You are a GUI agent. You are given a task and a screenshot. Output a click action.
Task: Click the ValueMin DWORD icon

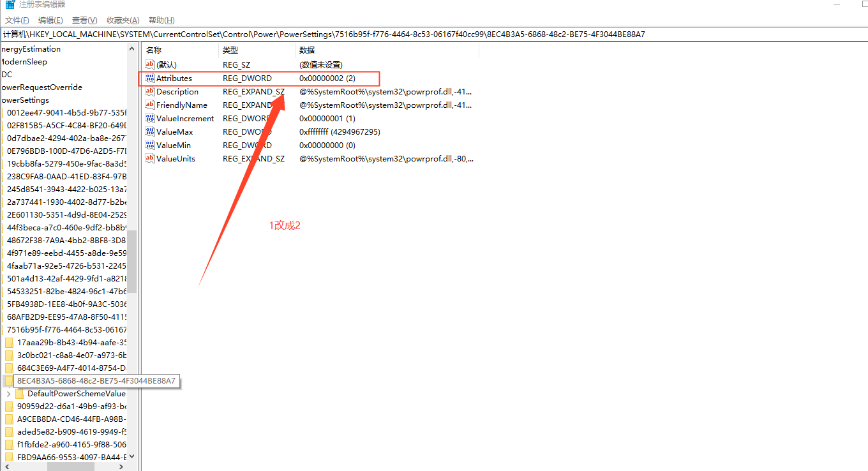point(150,146)
